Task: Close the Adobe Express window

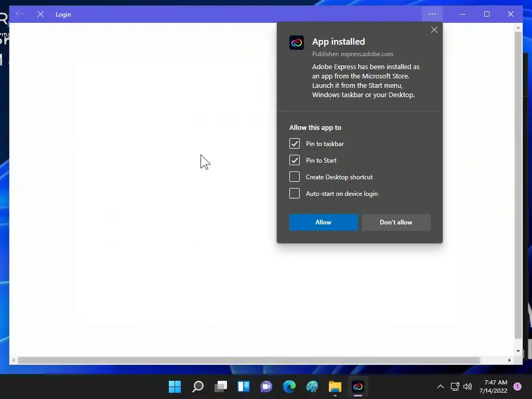Action: (510, 14)
